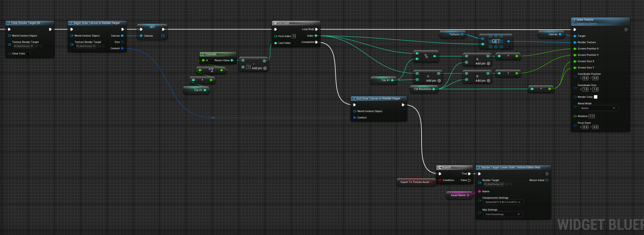
Task: Open the Blend Mode dropdown showing Opaque
Action: click(x=598, y=108)
